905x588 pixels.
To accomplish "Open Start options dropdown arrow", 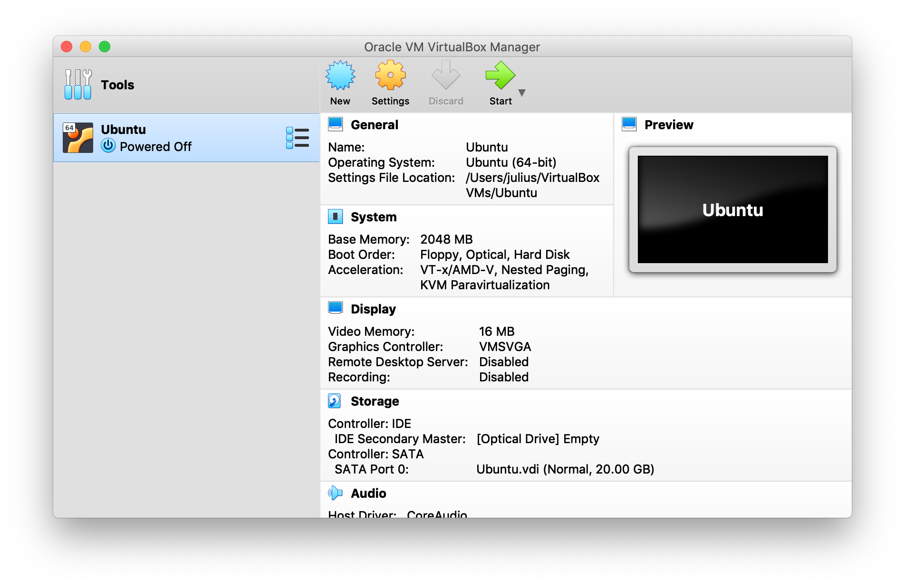I will [x=522, y=93].
